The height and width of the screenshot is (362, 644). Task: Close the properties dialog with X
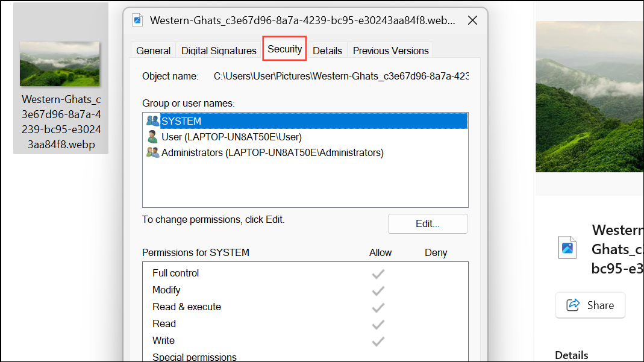pos(472,20)
